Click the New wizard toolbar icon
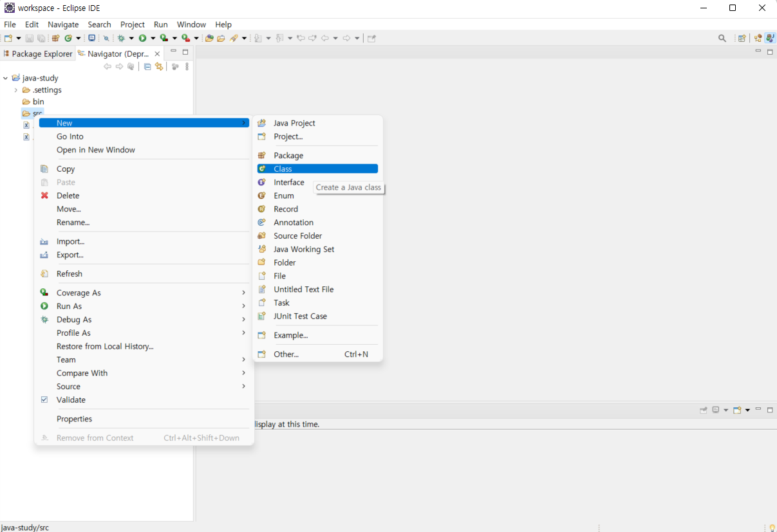 (x=8, y=39)
